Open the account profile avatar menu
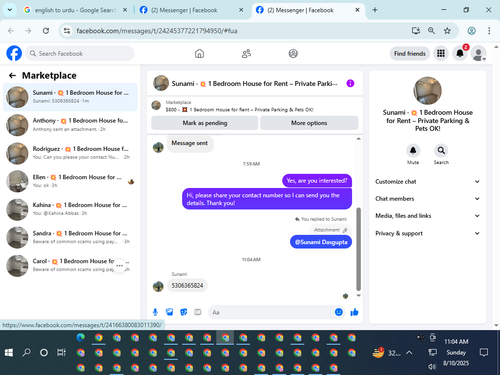 [479, 53]
